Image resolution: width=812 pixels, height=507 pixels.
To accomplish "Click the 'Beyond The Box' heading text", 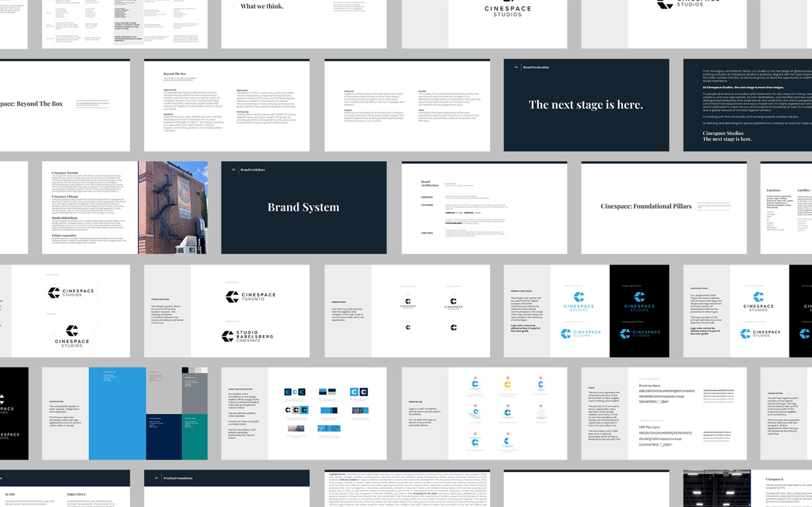I will (x=176, y=73).
